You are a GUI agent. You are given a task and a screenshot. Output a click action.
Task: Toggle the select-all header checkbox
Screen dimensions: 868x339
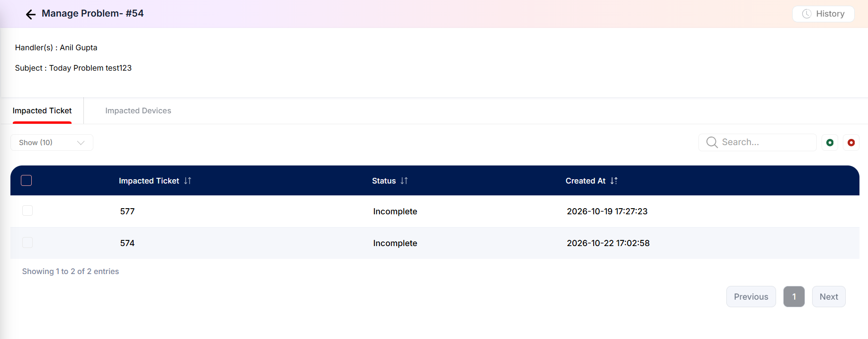(x=27, y=180)
